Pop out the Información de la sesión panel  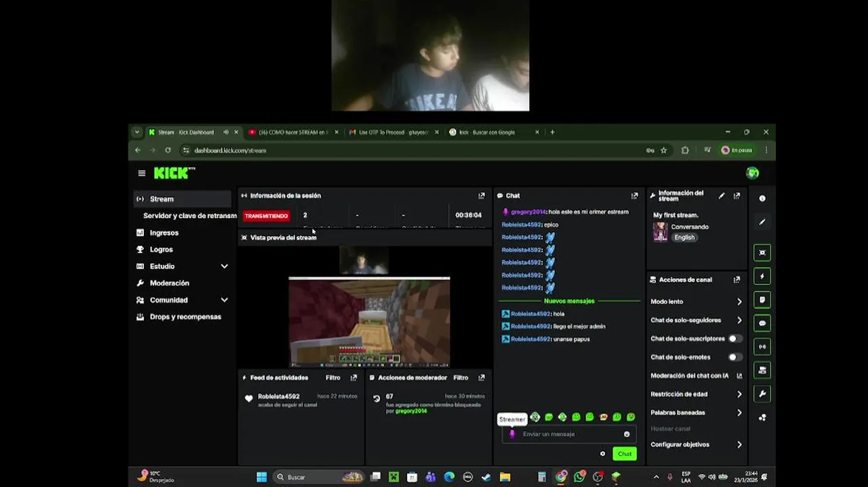(481, 195)
